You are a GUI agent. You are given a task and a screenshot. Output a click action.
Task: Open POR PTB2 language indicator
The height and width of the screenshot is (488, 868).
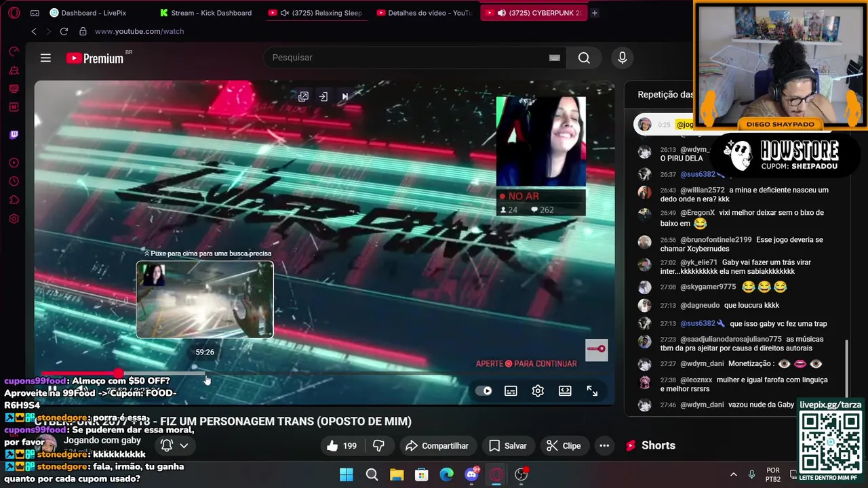773,474
